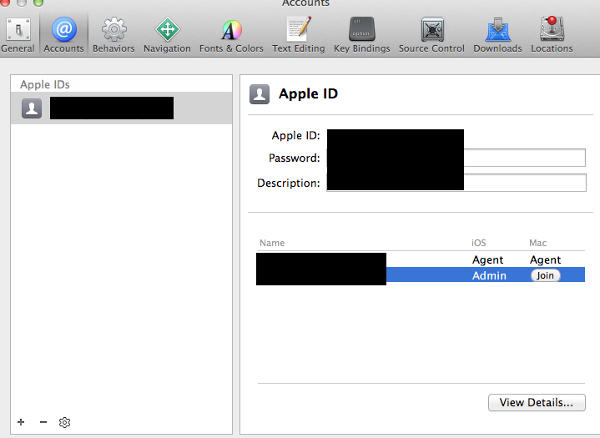
Task: Switch to Navigation preferences
Action: 167,35
